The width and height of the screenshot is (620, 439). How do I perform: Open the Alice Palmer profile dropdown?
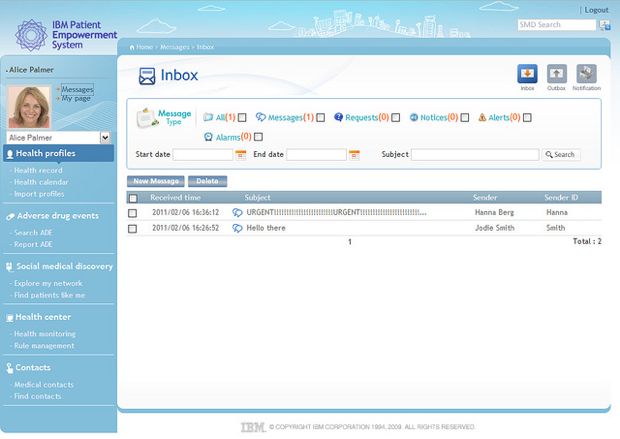105,137
